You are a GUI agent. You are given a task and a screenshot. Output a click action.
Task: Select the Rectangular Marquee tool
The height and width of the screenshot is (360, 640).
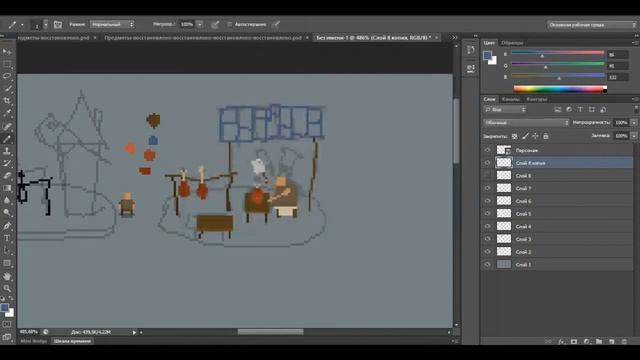click(7, 64)
